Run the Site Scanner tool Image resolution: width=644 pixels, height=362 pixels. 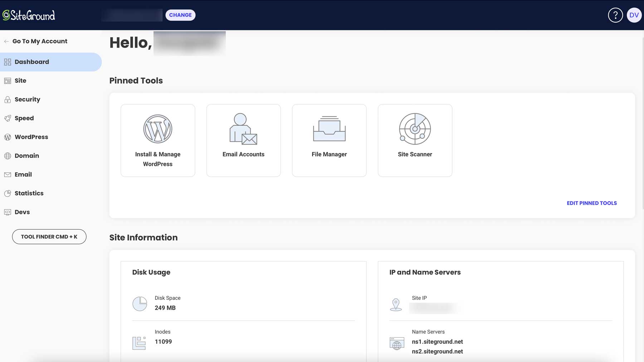click(415, 140)
